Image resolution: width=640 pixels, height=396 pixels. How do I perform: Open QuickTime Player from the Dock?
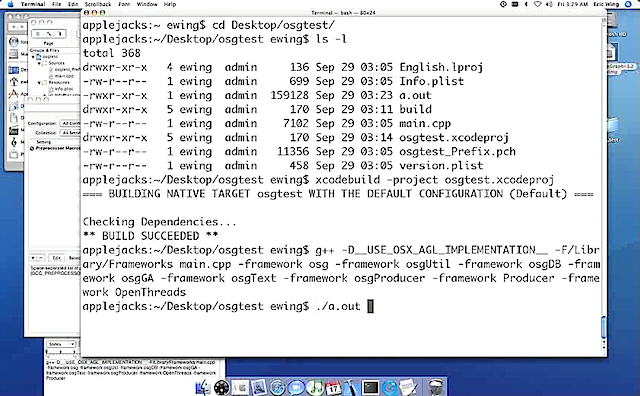click(389, 387)
